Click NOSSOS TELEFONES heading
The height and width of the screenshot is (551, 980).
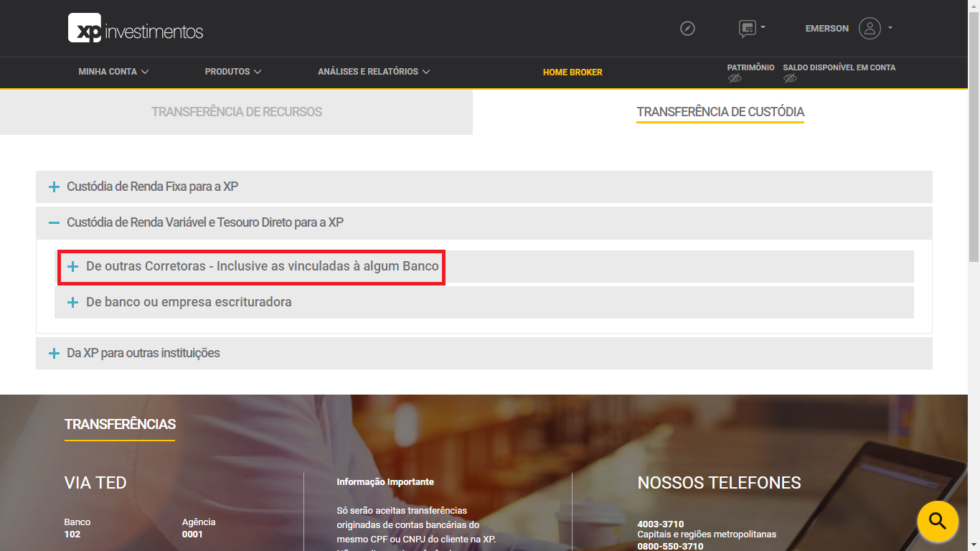(719, 483)
